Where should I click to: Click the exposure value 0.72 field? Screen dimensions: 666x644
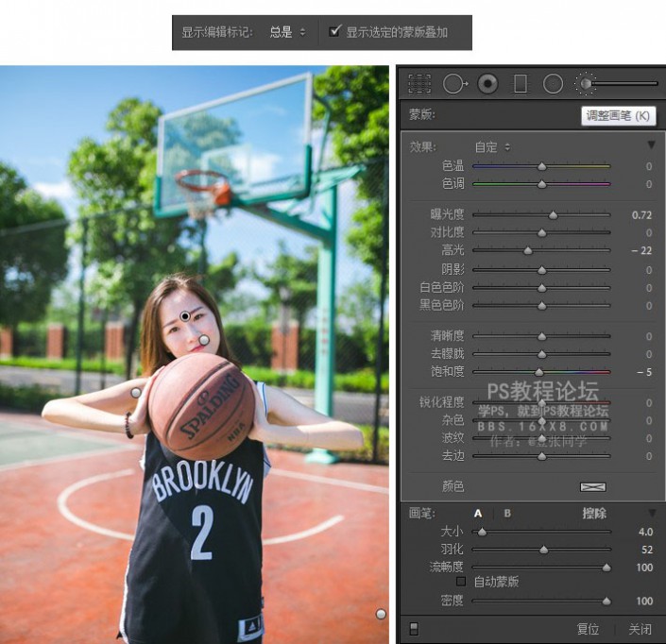pyautogui.click(x=641, y=215)
